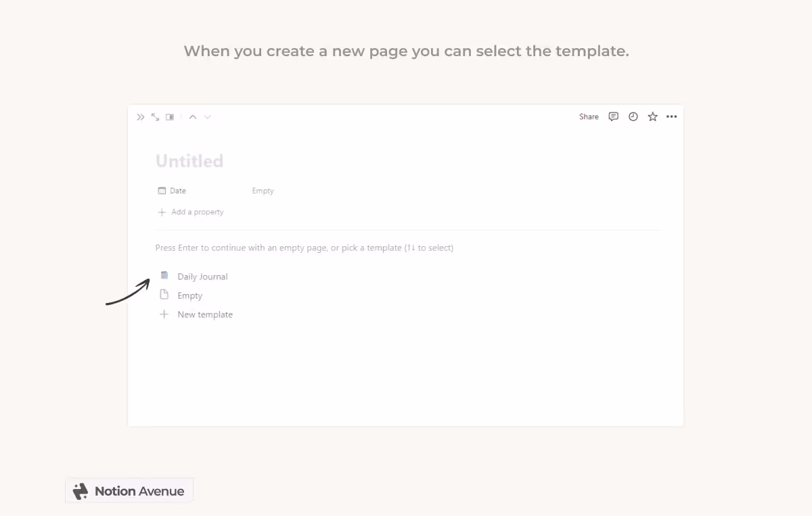Edit the Untitled page title
812x516 pixels.
pos(189,161)
